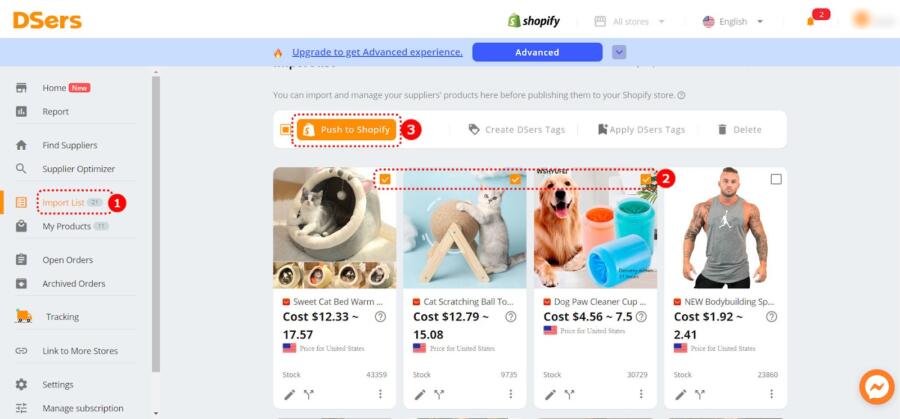Toggle the select-all checkbox beside Push to Shopify
The width and height of the screenshot is (900, 419).
pos(285,130)
